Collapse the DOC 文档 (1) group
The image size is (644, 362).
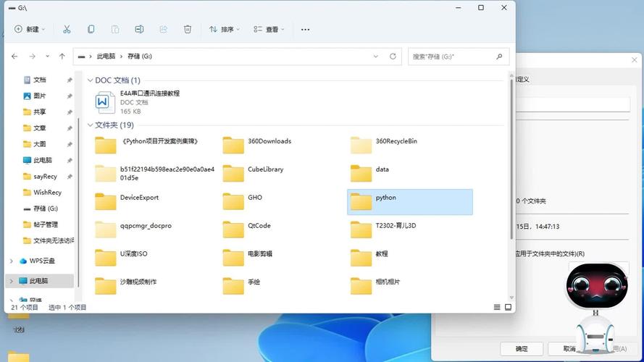tap(90, 80)
